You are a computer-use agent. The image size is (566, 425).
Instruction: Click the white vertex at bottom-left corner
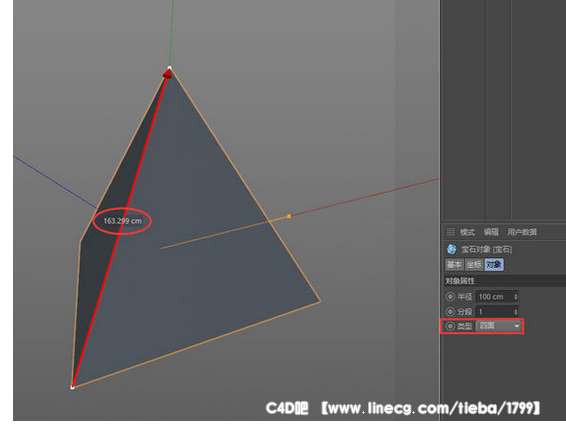pos(72,387)
